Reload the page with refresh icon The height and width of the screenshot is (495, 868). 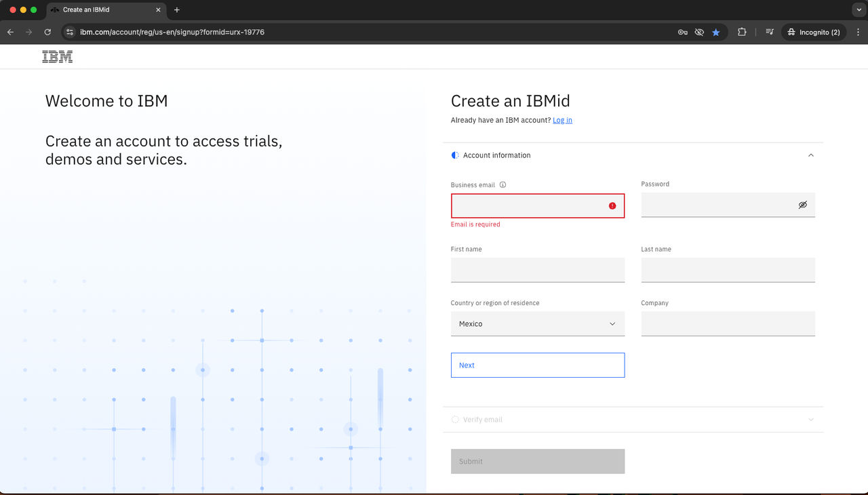pos(47,32)
